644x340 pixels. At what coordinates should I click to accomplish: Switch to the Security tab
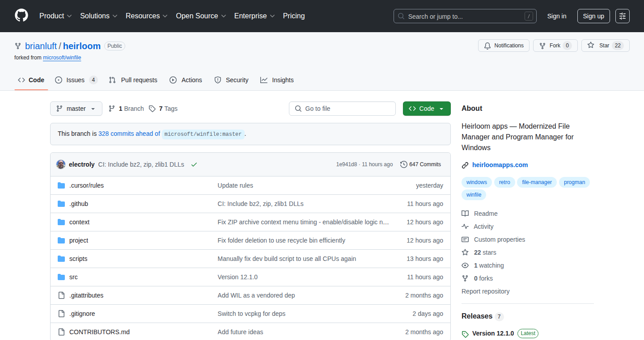point(231,80)
